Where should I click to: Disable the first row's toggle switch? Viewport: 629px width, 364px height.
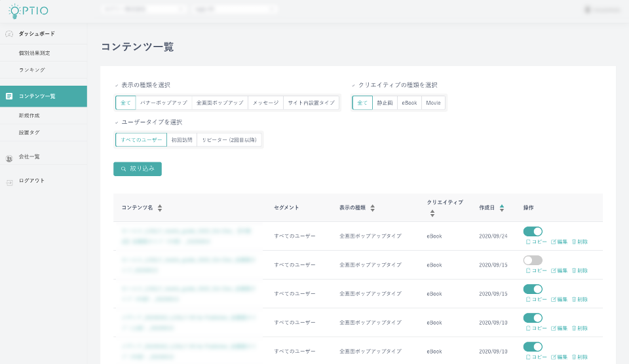(533, 231)
